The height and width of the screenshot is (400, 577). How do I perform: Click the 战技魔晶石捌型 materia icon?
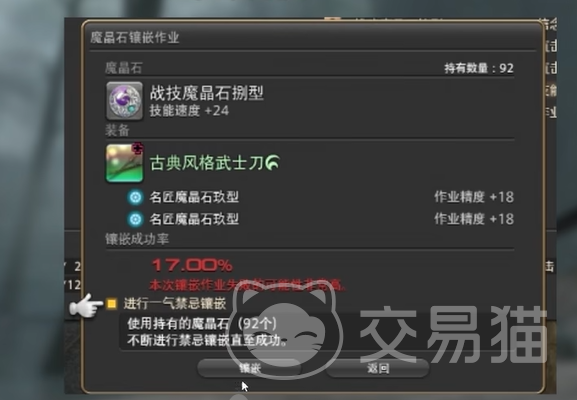124,101
